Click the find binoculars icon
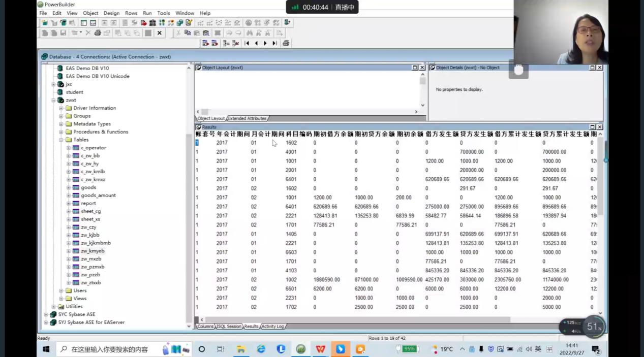 (x=250, y=33)
